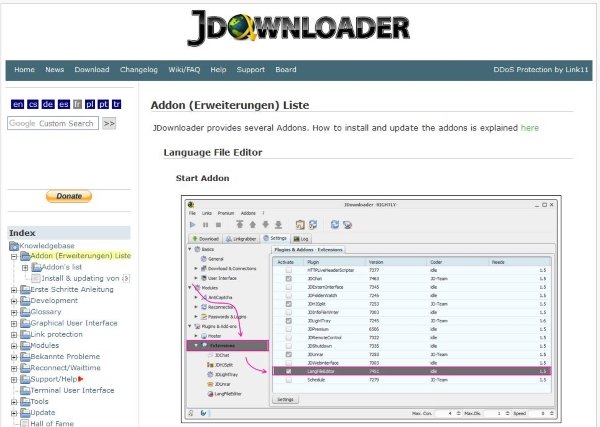Expand the Addon's list tree node
Viewport: 600px width, 427px height.
click(x=25, y=268)
